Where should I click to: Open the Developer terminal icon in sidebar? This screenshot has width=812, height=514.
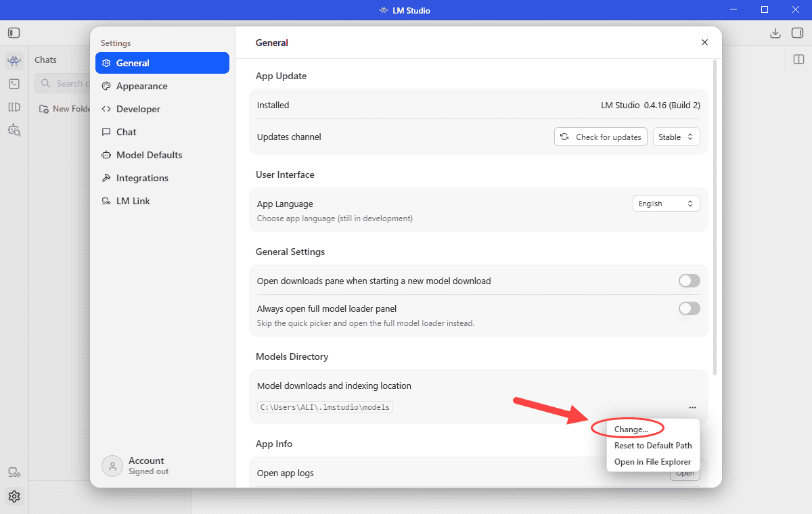tap(14, 84)
